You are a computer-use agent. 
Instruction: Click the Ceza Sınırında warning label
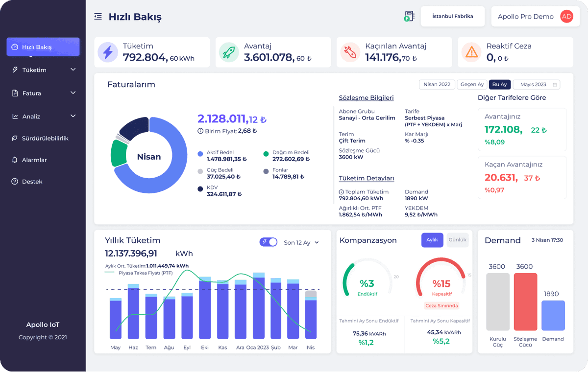click(x=441, y=306)
